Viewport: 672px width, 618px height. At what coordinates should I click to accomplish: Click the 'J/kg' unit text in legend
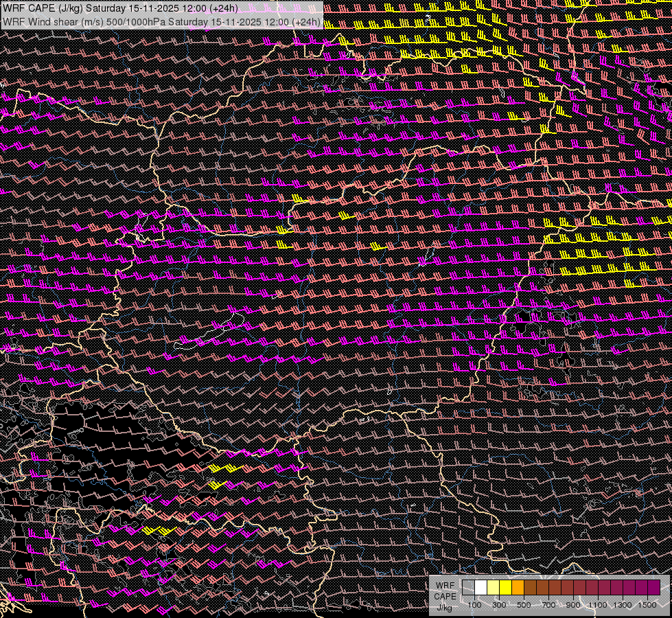pos(444,607)
